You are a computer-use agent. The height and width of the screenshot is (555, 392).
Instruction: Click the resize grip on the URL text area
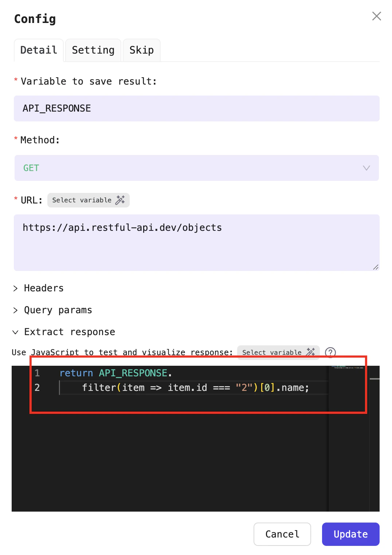[376, 267]
